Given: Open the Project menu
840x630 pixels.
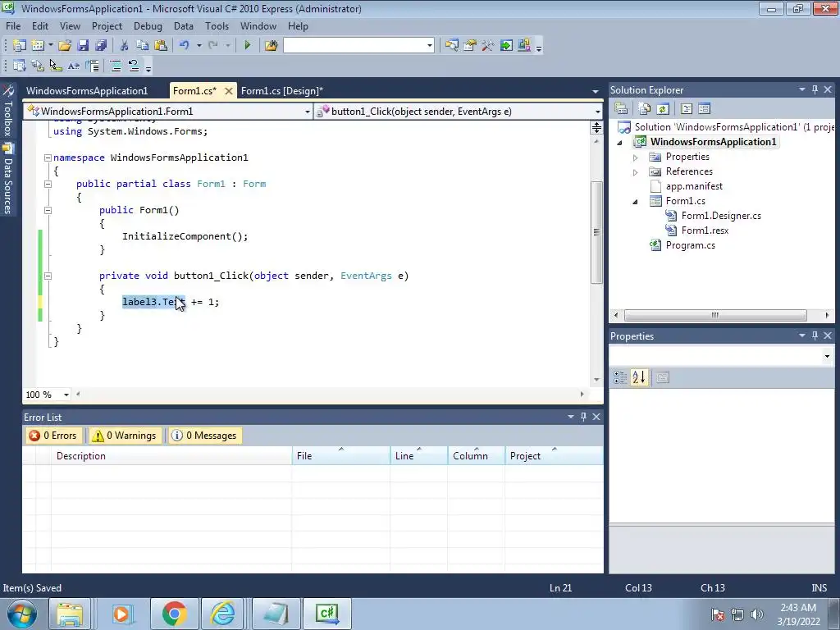Looking at the screenshot, I should click(x=107, y=26).
